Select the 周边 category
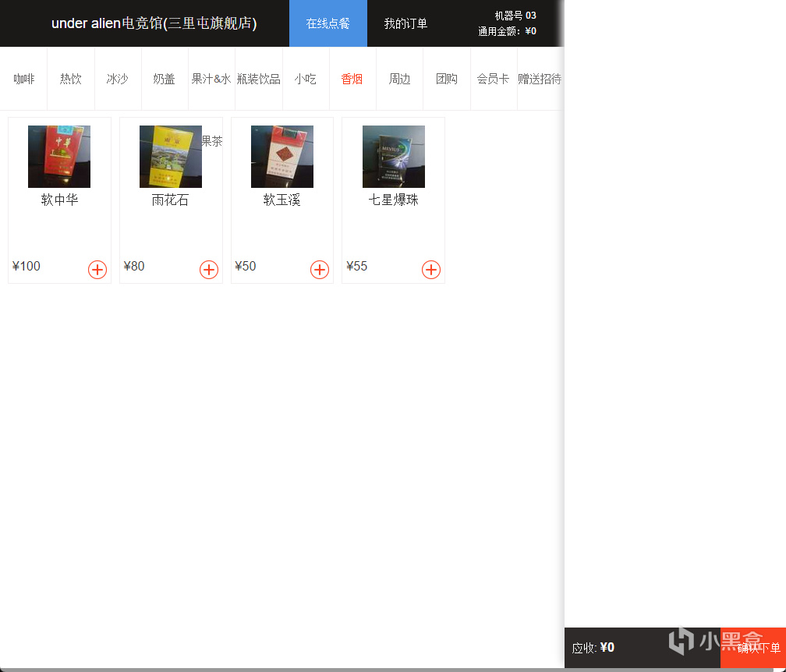786x672 pixels. coord(399,79)
